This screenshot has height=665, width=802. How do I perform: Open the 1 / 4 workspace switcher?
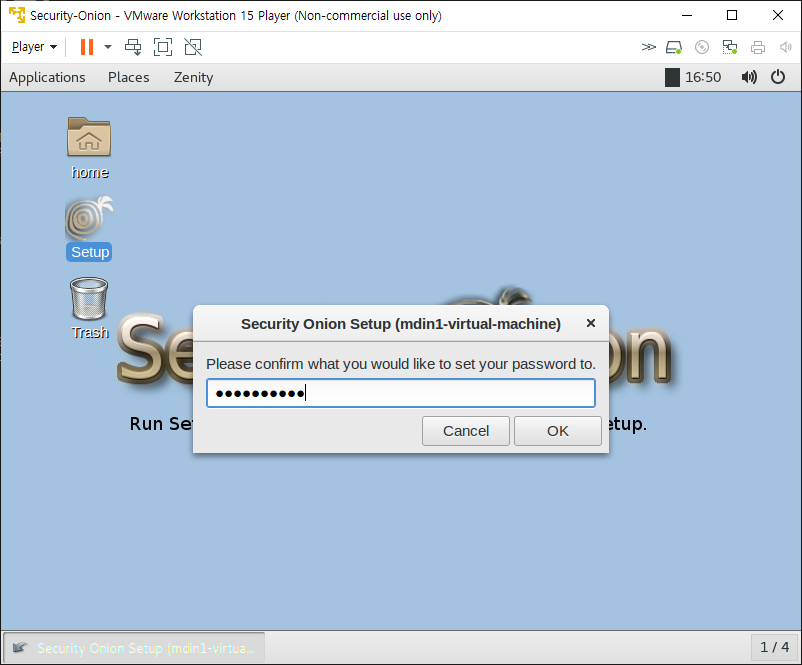(x=774, y=648)
